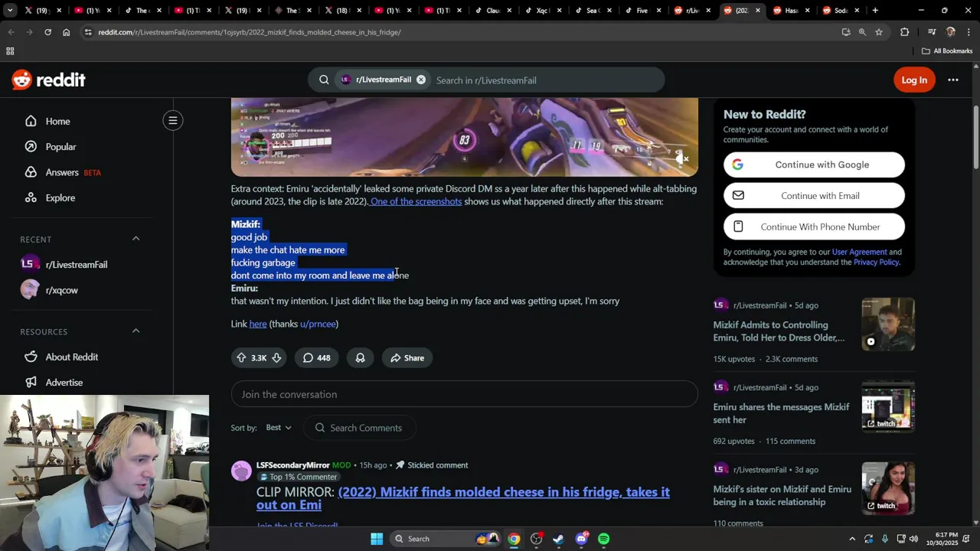Collapse the RECENT section
This screenshot has height=551, width=980.
click(136, 239)
